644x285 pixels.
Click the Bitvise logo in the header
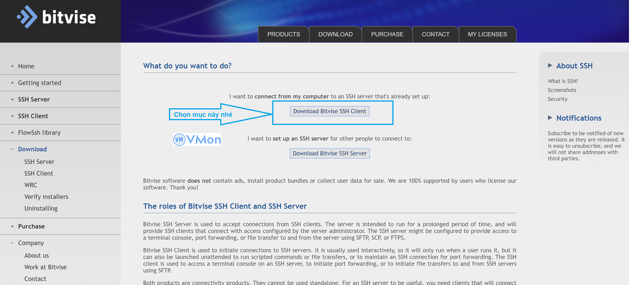(56, 17)
